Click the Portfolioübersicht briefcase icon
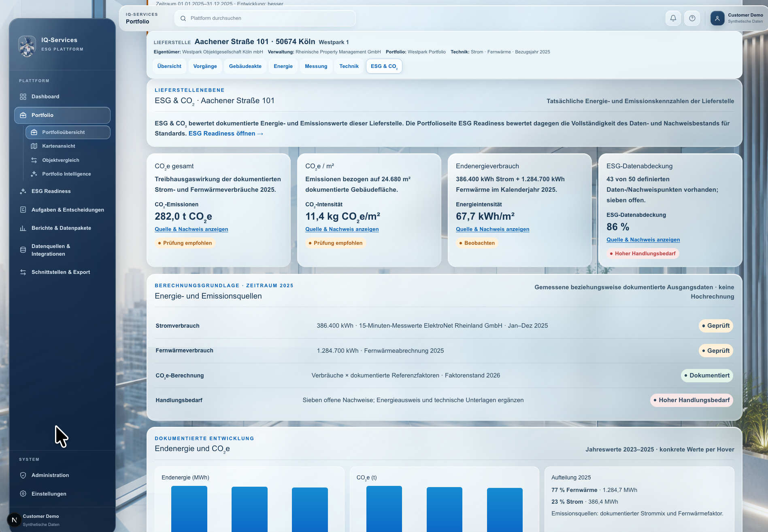The image size is (768, 532). pyautogui.click(x=34, y=132)
